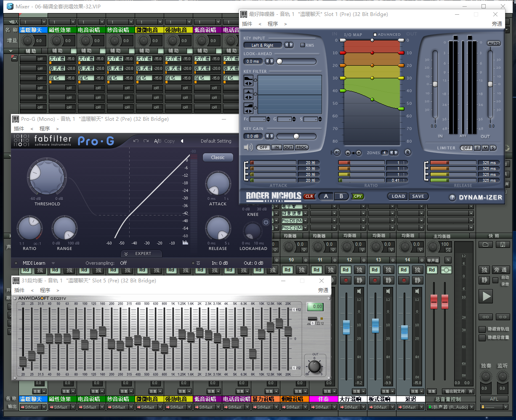Open 程序 menu in 31段均衡 window
Image resolution: width=516 pixels, height=420 pixels.
pos(45,290)
